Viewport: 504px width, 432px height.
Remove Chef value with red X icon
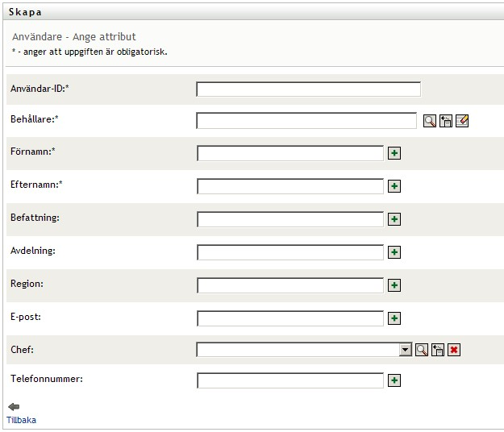[454, 350]
